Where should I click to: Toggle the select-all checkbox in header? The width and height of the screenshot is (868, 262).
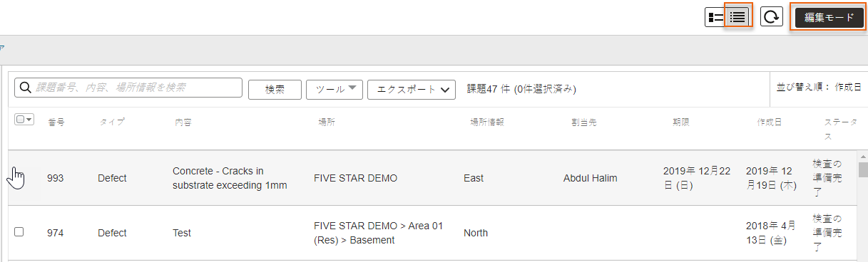[20, 120]
